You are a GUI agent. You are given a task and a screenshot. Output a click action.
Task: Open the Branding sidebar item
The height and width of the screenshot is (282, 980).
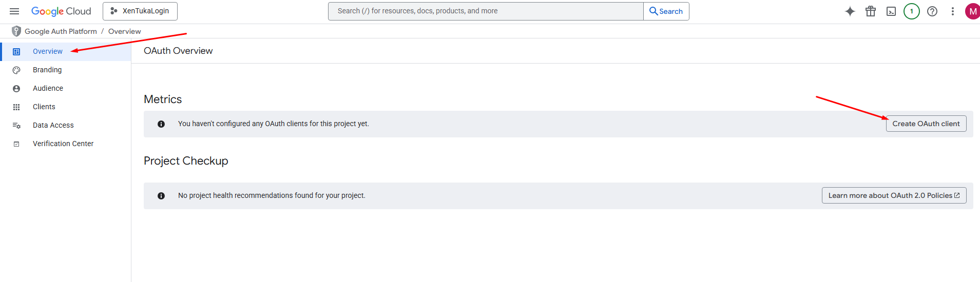pyautogui.click(x=66, y=70)
